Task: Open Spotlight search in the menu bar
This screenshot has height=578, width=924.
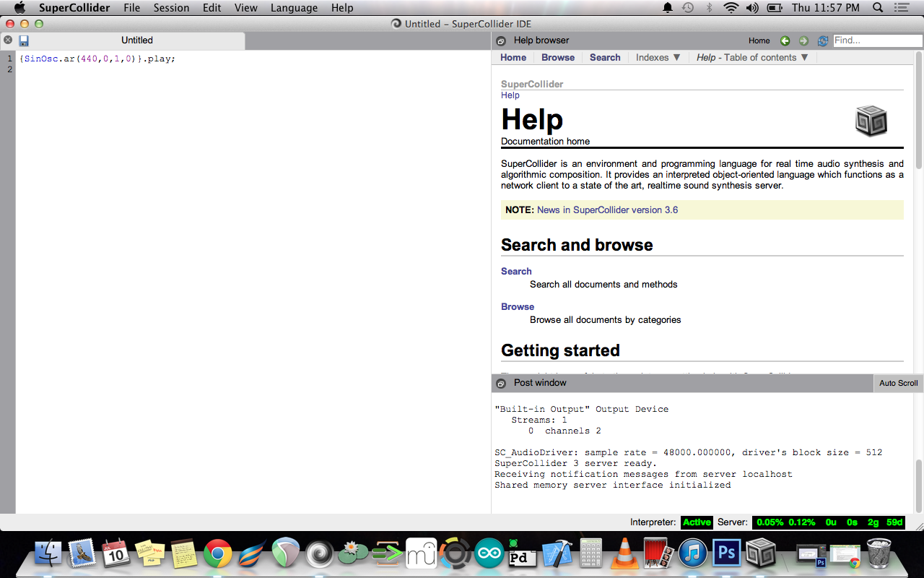Action: (x=878, y=8)
